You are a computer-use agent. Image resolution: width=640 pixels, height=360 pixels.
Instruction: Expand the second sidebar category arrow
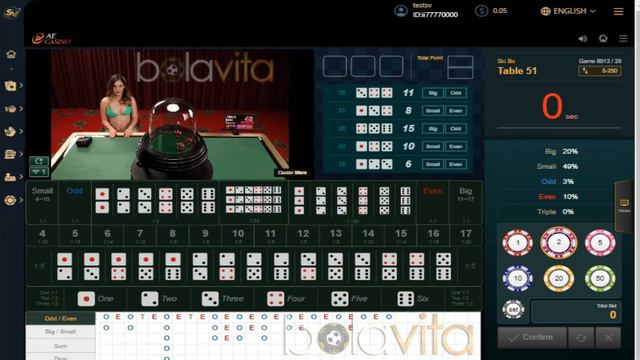coord(21,109)
